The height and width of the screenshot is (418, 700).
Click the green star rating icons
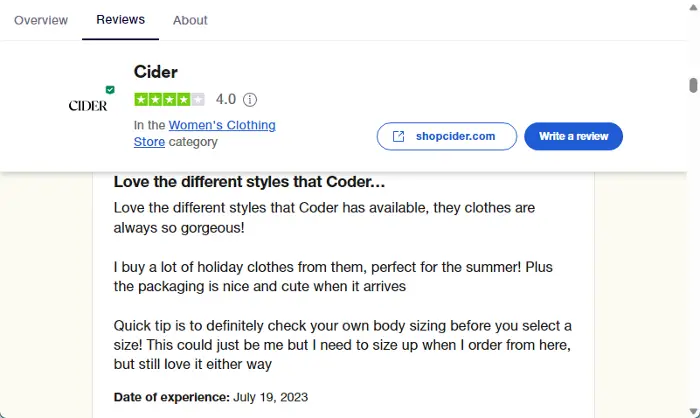pyautogui.click(x=169, y=100)
